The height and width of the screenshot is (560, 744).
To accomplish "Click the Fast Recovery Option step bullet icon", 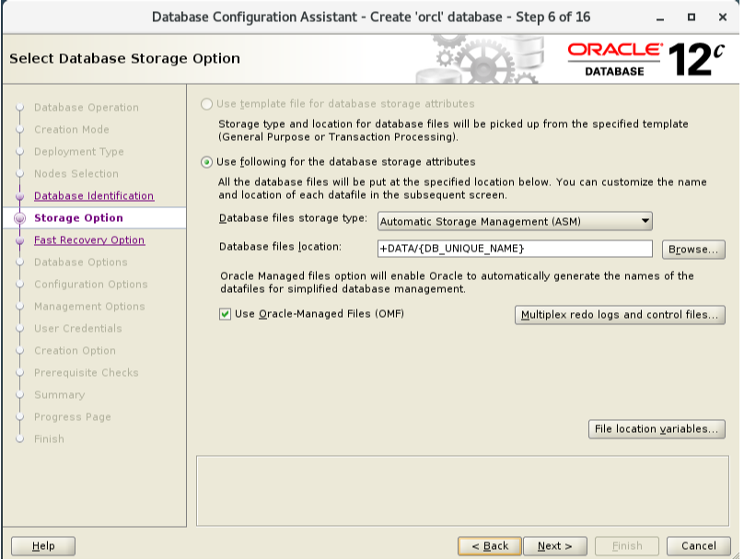I will (x=20, y=240).
